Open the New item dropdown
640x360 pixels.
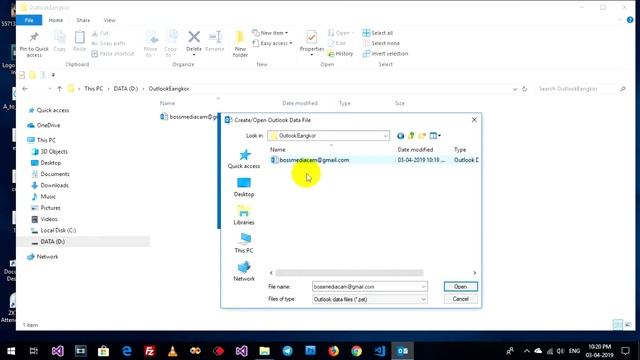[270, 33]
